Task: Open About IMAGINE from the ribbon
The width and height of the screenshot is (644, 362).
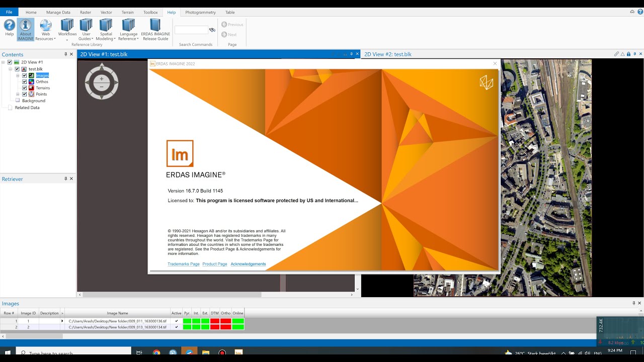Action: [x=25, y=30]
